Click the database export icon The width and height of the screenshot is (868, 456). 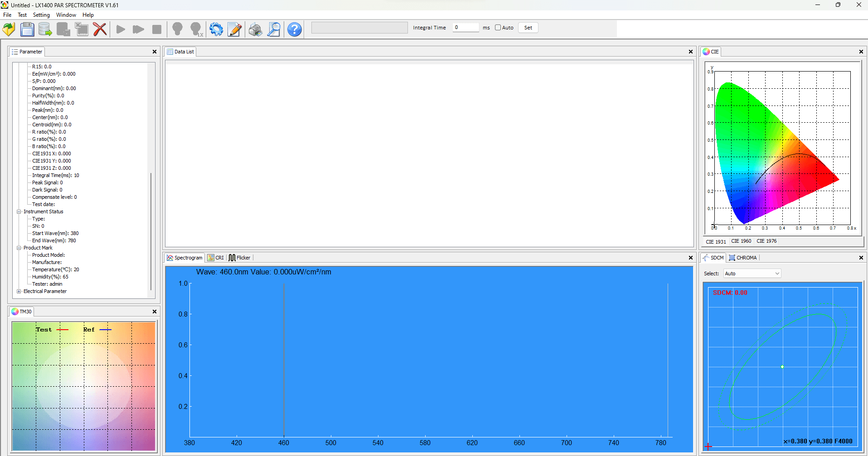45,29
